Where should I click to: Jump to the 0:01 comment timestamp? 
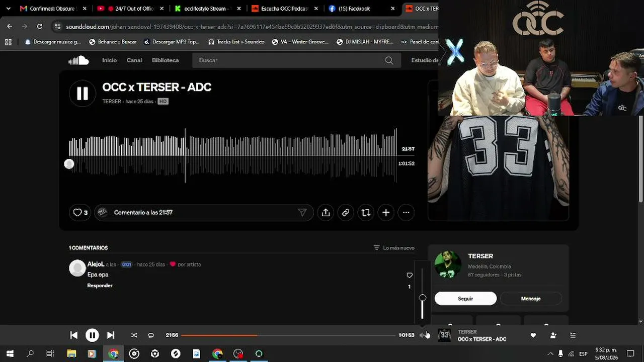pyautogui.click(x=126, y=264)
